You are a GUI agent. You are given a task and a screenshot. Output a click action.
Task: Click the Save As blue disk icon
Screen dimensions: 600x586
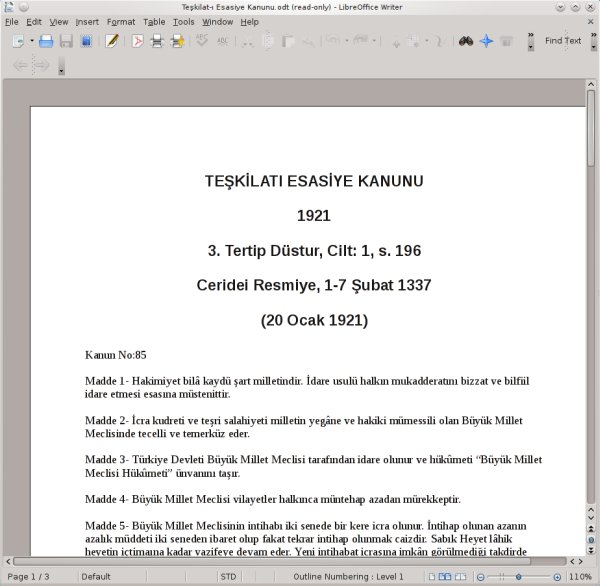pyautogui.click(x=86, y=41)
